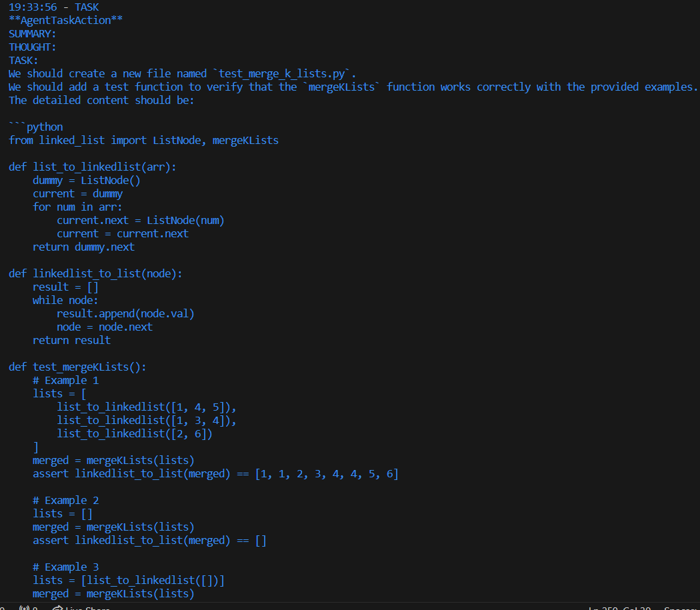Click the 'THOUGHT:' label
Screen dimensions: 700x610
coord(32,47)
